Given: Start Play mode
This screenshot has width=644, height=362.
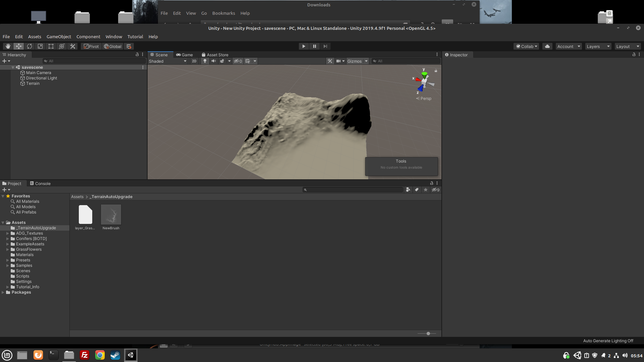Looking at the screenshot, I should pos(304,46).
